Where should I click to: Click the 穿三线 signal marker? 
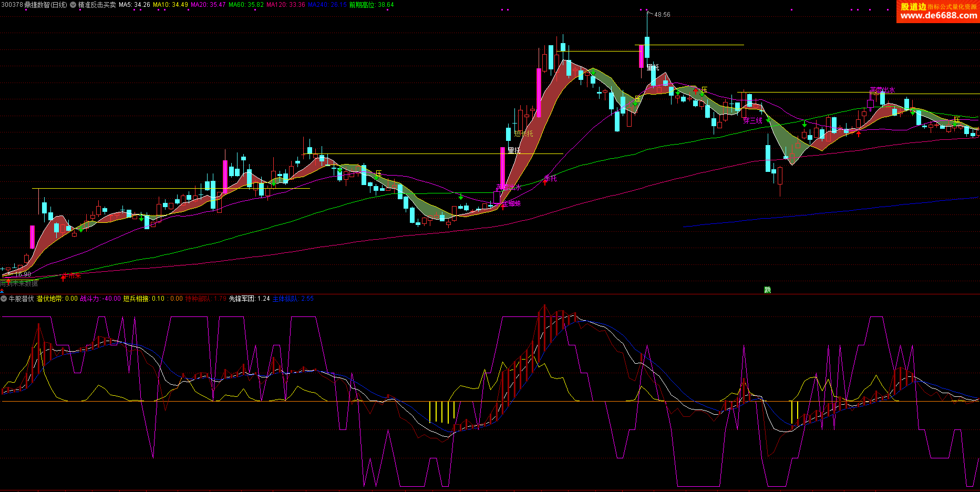(x=752, y=121)
